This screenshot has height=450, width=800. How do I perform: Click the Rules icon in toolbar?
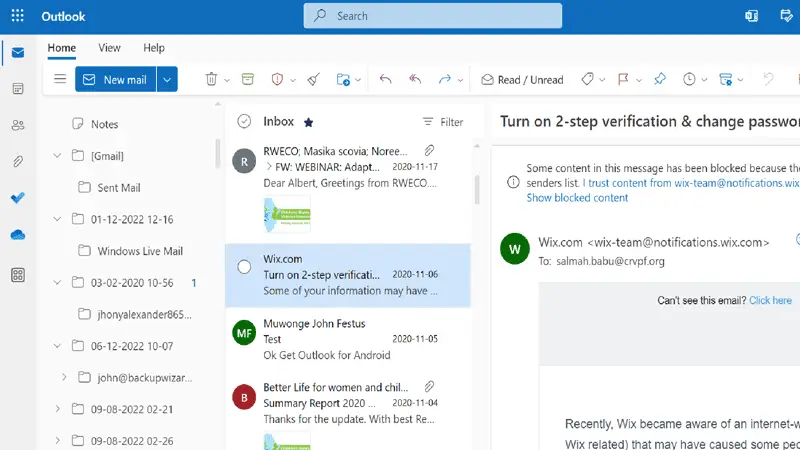coord(726,80)
